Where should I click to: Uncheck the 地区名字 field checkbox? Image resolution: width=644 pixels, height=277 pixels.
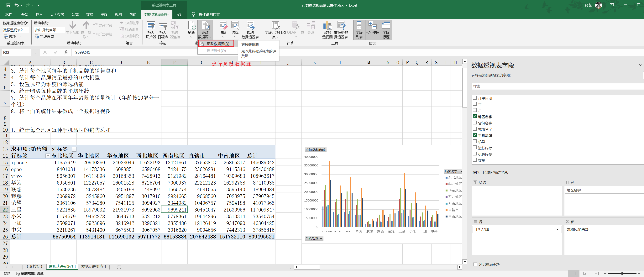(x=475, y=117)
